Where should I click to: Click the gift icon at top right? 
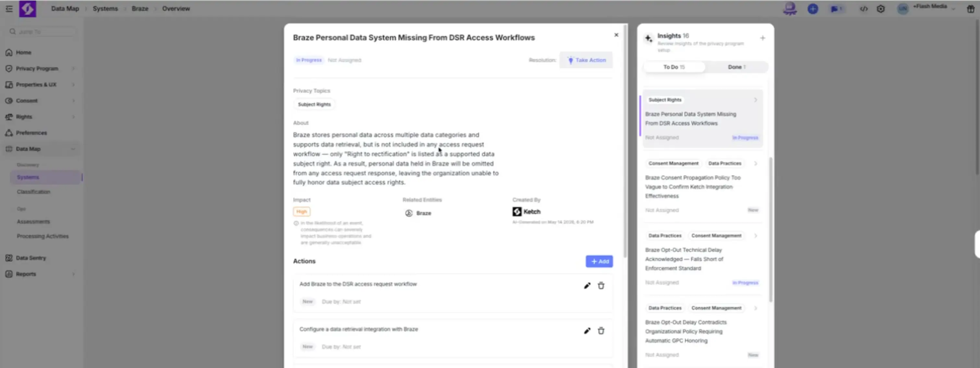pyautogui.click(x=971, y=9)
